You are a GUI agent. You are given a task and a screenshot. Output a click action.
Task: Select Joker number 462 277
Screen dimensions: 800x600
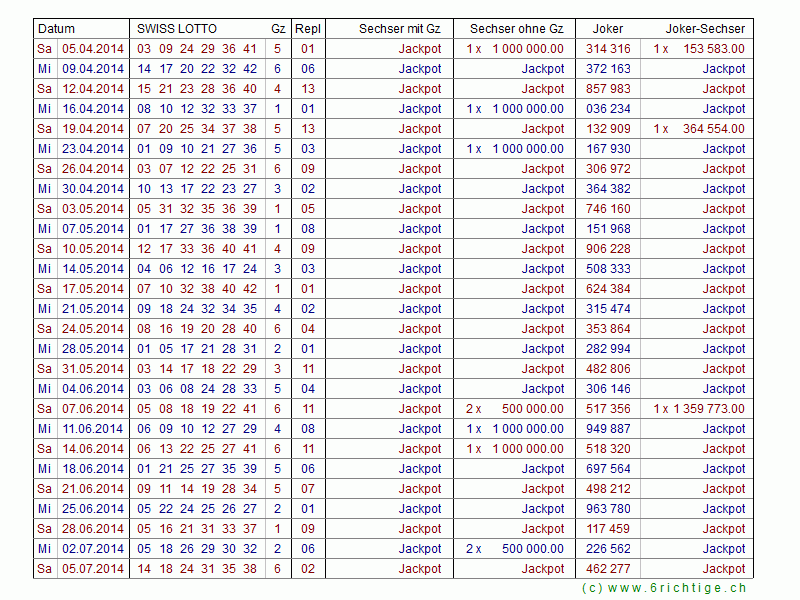click(x=608, y=569)
